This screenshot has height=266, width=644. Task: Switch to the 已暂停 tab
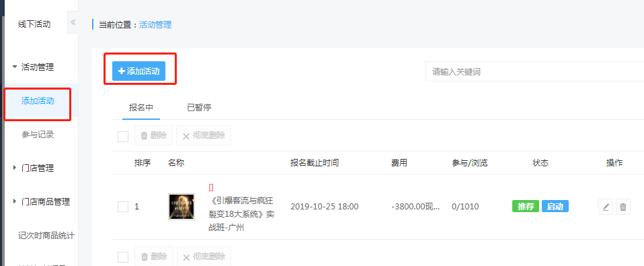click(x=199, y=108)
